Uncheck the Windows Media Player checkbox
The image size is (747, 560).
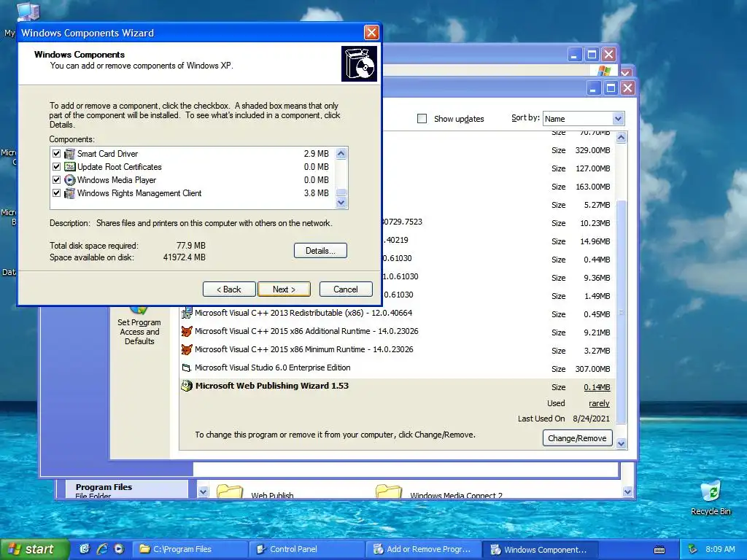click(x=57, y=180)
